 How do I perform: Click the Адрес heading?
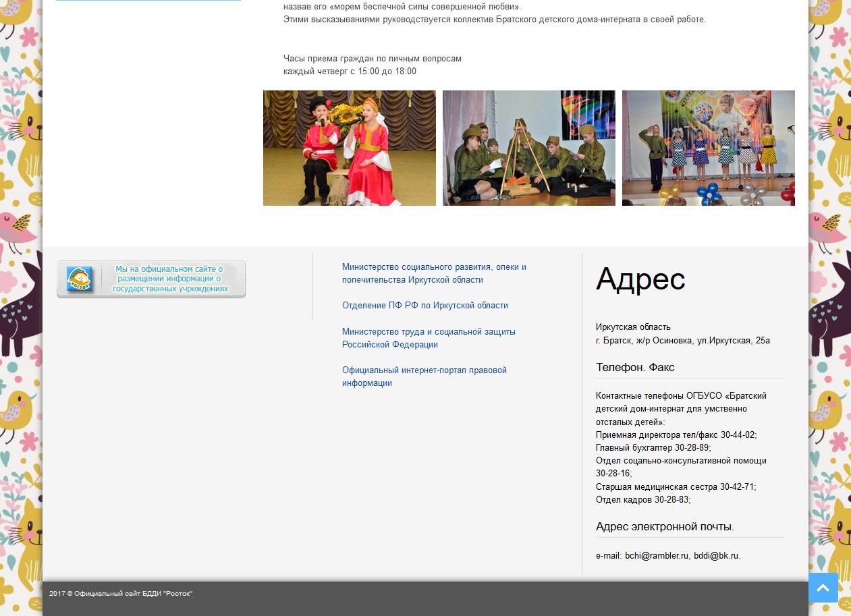640,279
